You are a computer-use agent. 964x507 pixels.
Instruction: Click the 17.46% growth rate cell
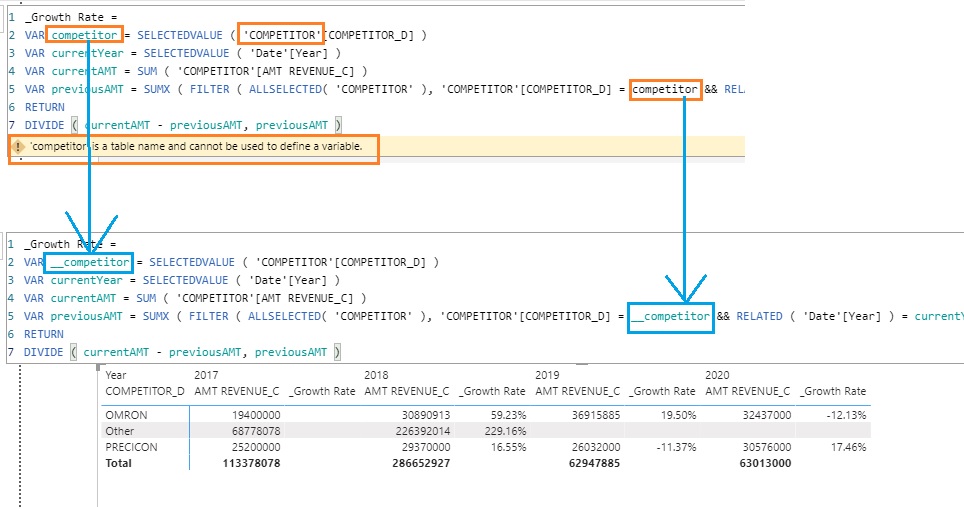[848, 447]
